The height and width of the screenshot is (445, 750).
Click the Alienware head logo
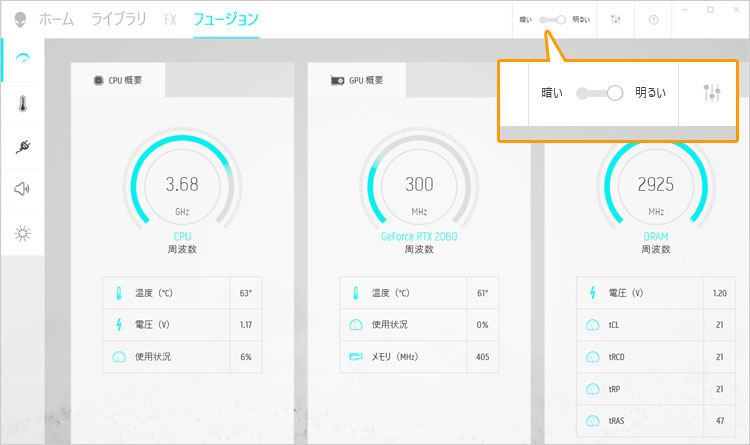tap(20, 20)
